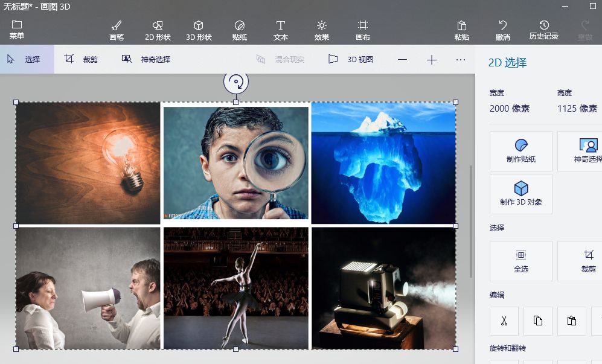Screen dimensions: 602x364
Task: Select the 文本 (Text) tool
Action: point(281,30)
